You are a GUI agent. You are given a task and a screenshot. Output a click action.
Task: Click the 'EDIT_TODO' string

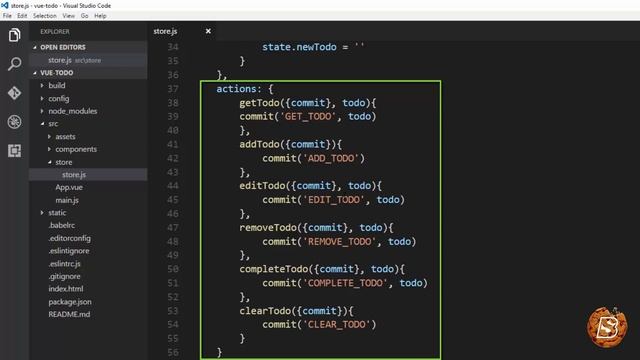pyautogui.click(x=334, y=200)
